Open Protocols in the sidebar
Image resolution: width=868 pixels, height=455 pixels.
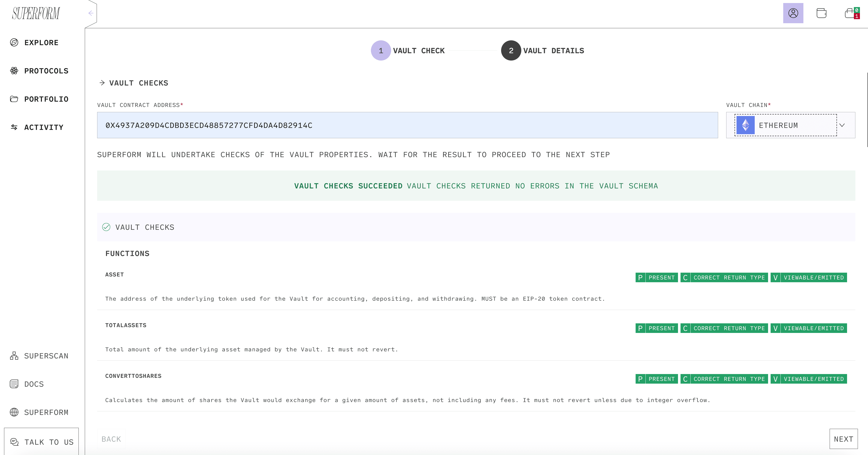tap(39, 71)
